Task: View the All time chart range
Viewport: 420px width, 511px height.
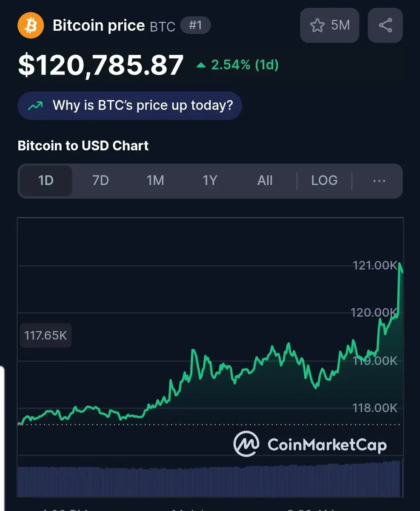Action: click(x=265, y=181)
